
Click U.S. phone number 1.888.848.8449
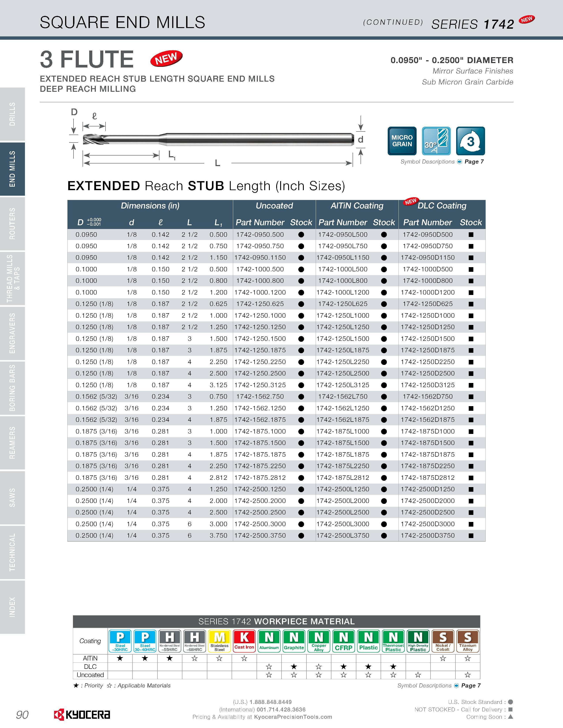pyautogui.click(x=270, y=702)
